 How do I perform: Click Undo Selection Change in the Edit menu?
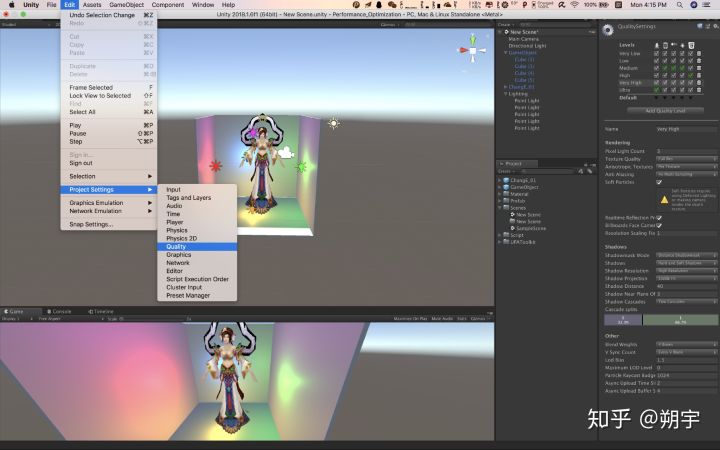coord(109,15)
